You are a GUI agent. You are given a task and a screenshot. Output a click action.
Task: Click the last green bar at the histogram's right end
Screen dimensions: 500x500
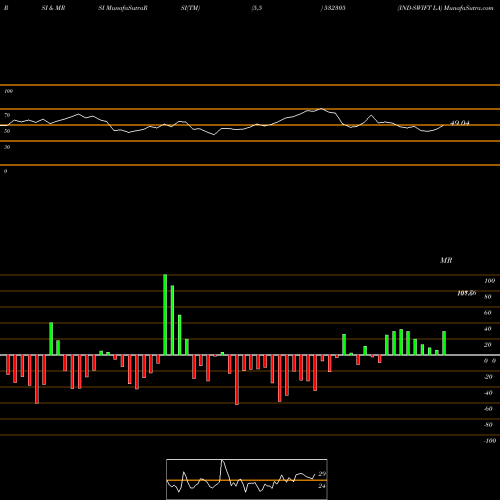tap(444, 343)
